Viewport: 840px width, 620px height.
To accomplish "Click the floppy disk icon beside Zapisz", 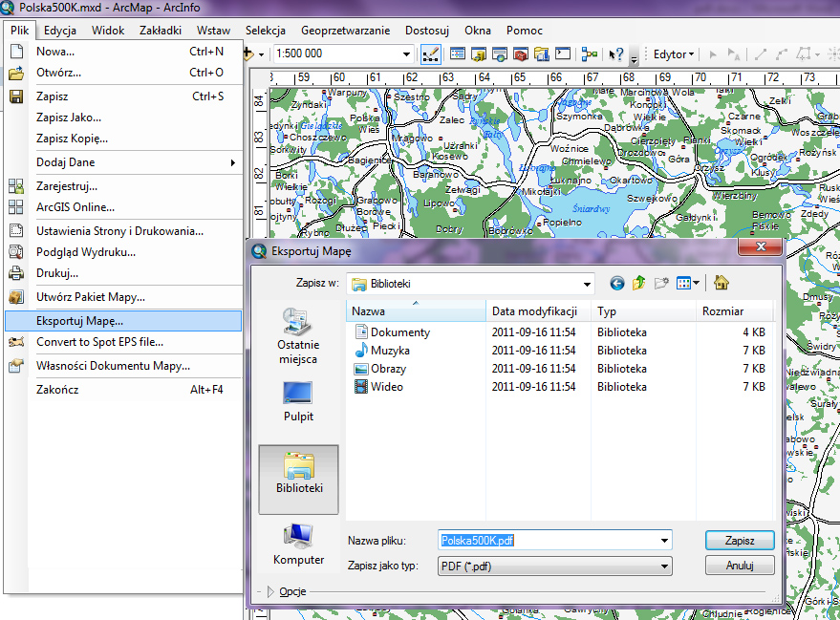I will click(x=16, y=96).
